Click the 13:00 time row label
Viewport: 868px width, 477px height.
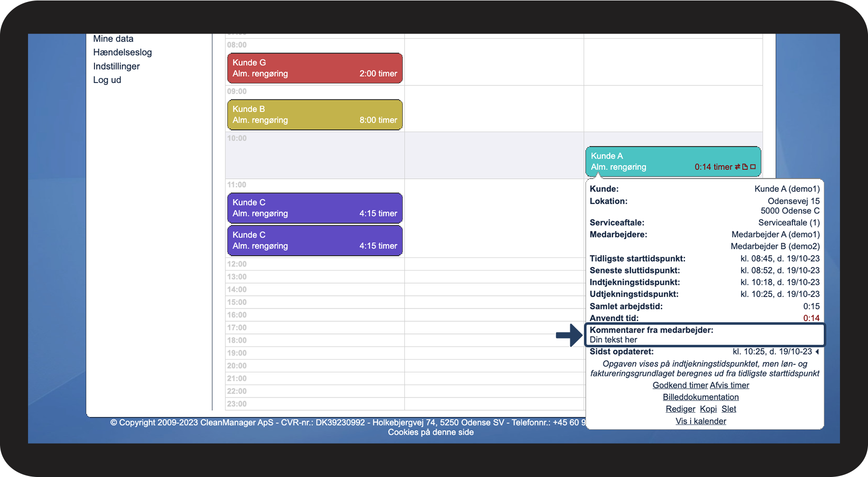[237, 277]
